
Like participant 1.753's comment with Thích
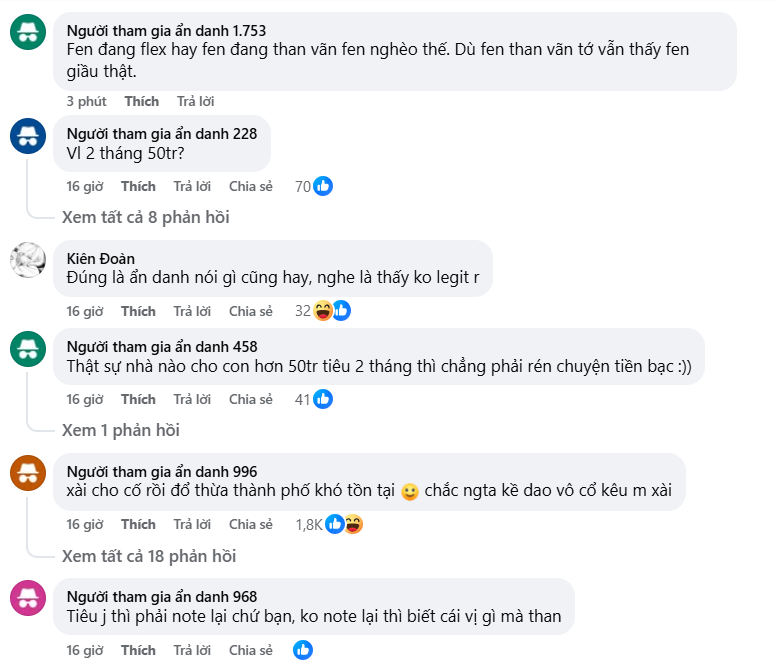[141, 101]
